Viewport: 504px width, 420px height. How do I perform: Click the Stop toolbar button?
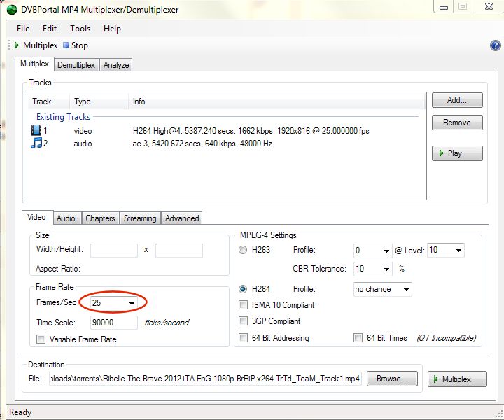click(76, 45)
